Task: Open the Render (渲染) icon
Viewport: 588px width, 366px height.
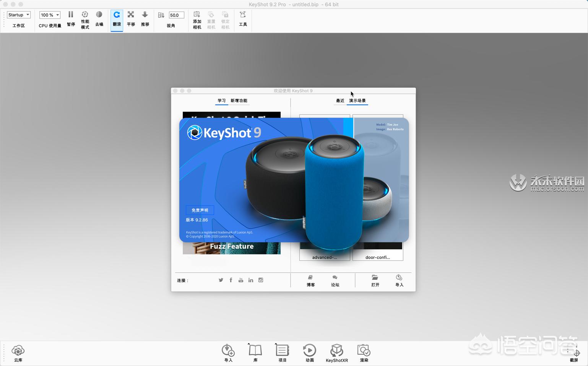Action: tap(364, 350)
